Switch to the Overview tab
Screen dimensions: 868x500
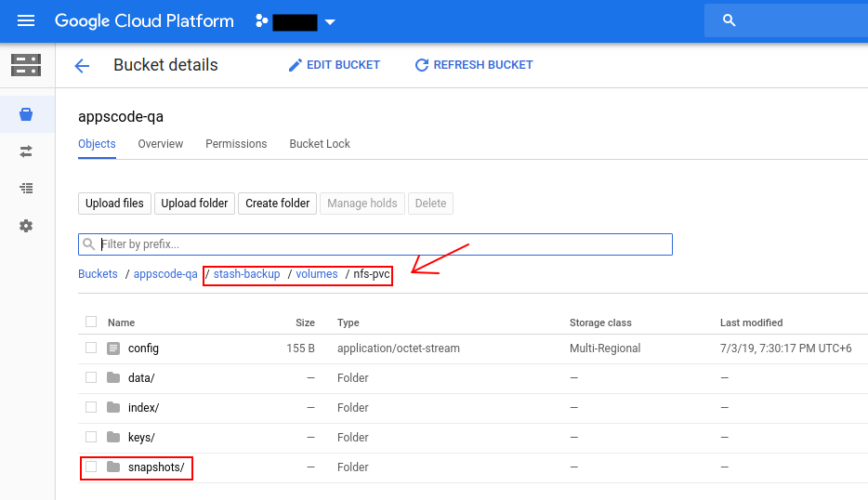(x=160, y=144)
